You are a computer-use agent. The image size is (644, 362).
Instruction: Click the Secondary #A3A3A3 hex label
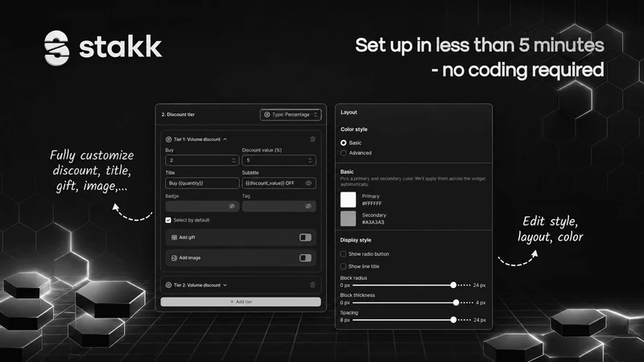pyautogui.click(x=373, y=223)
